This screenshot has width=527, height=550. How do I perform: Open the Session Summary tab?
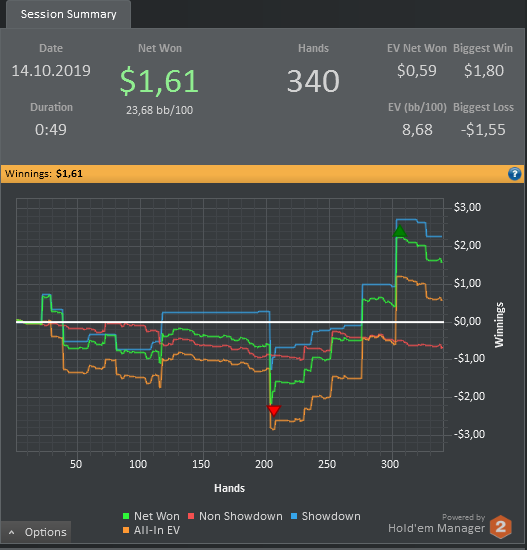(68, 14)
